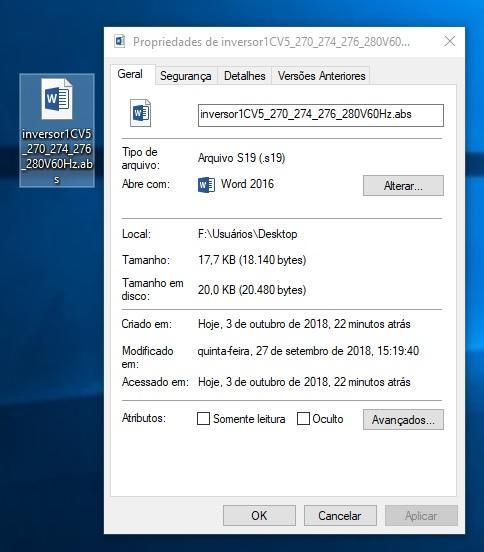Tick the Oculto checkbox
Screen dimensions: 484x552
pyautogui.click(x=303, y=419)
